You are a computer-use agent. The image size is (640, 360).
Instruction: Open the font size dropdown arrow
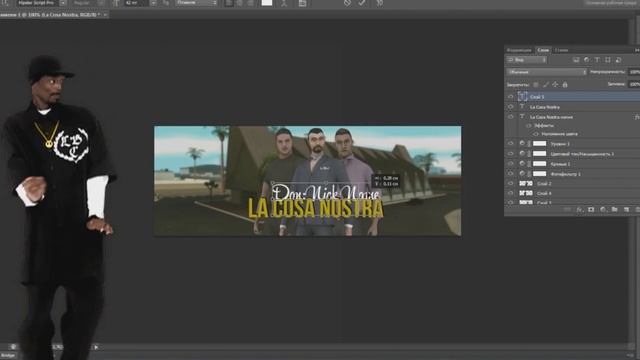click(153, 3)
